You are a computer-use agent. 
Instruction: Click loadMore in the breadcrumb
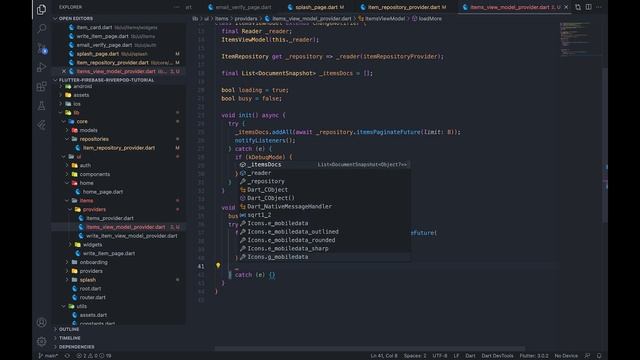430,19
